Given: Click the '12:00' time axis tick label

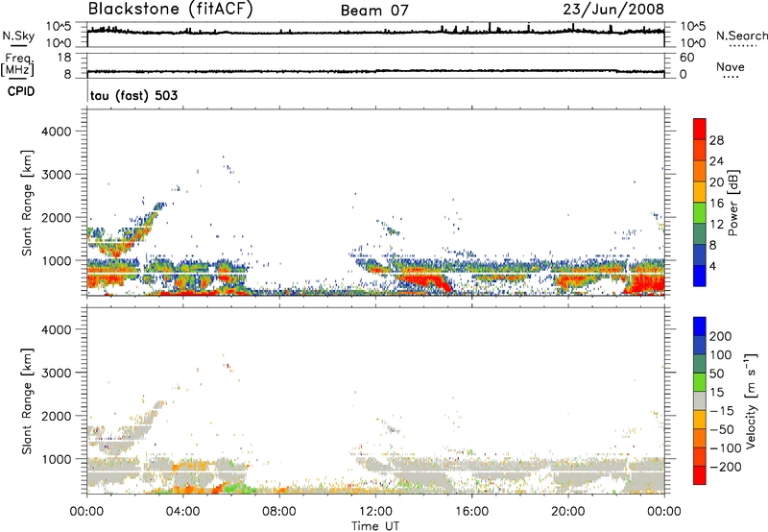Looking at the screenshot, I should pos(375,512).
